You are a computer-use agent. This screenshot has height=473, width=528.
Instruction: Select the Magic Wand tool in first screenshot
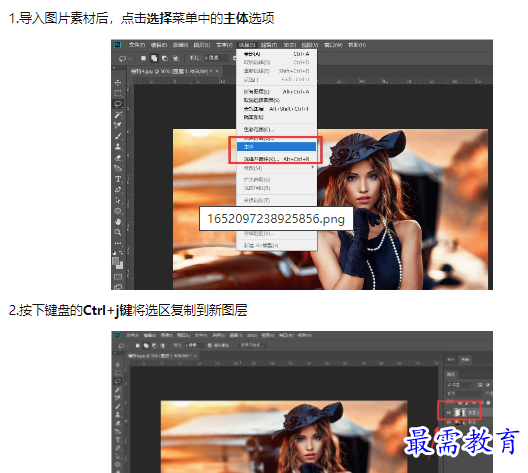(x=118, y=115)
